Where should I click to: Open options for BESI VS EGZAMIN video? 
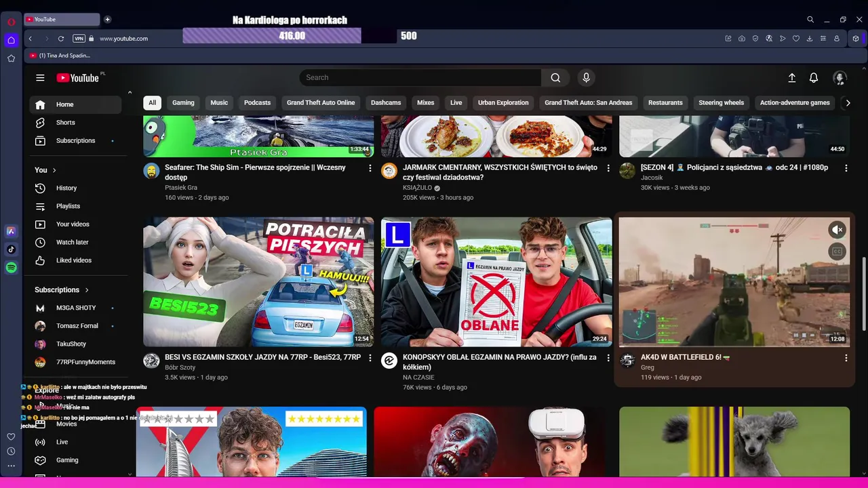pyautogui.click(x=370, y=358)
